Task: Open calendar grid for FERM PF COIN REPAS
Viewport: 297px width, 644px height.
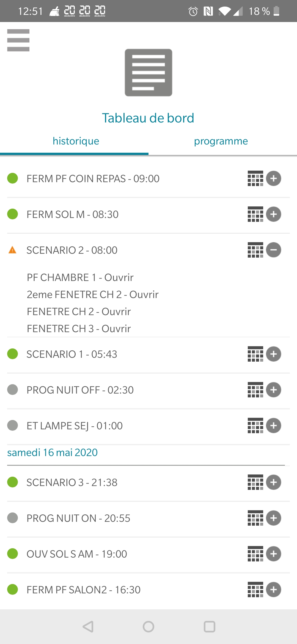Action: 255,178
